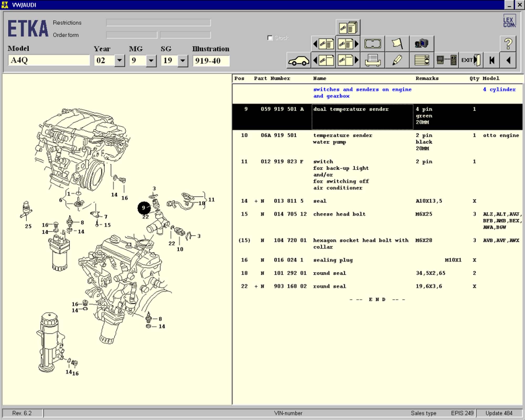Screen dimensions: 525x420
Task: Click the Rev. 6.2 status bar entry
Action: pyautogui.click(x=22, y=413)
